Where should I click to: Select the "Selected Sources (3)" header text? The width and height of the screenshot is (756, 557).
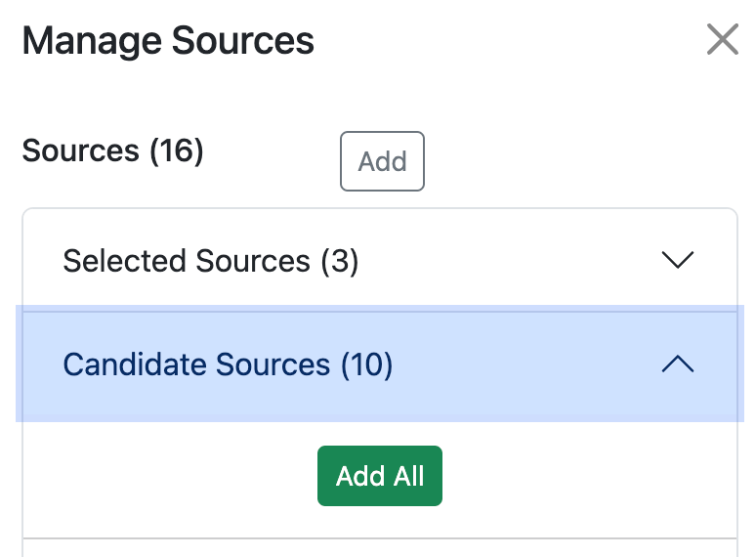pyautogui.click(x=210, y=261)
